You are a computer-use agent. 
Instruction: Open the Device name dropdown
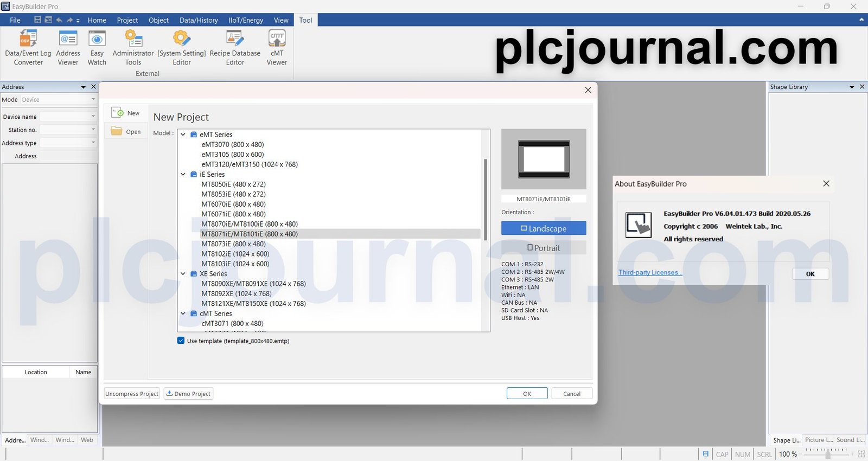point(68,117)
